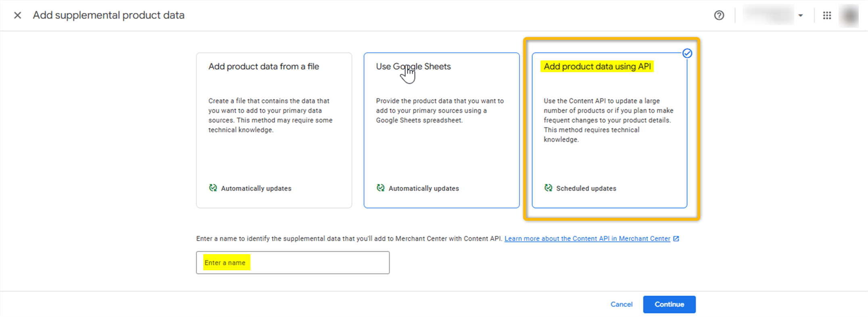Click sync icon in the Google Sheets card
The image size is (868, 317).
click(380, 188)
